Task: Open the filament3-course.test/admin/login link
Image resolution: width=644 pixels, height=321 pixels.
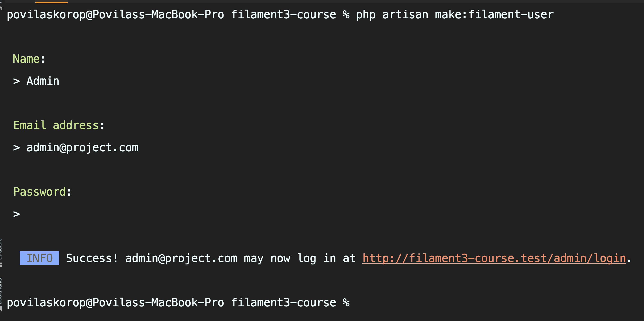Action: [494, 258]
